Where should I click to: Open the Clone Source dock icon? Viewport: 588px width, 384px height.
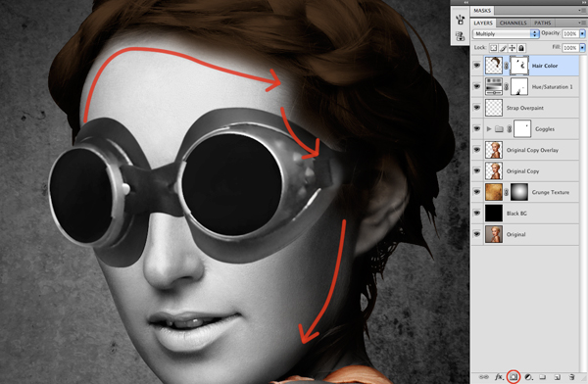coord(460,36)
